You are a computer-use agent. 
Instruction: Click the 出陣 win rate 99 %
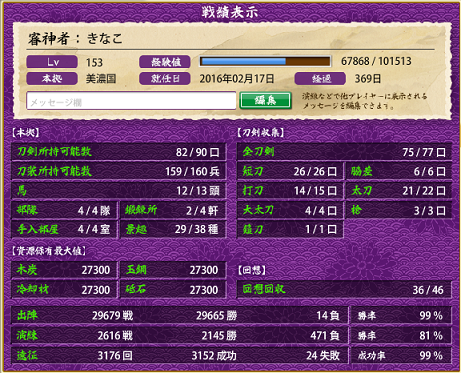click(x=431, y=315)
